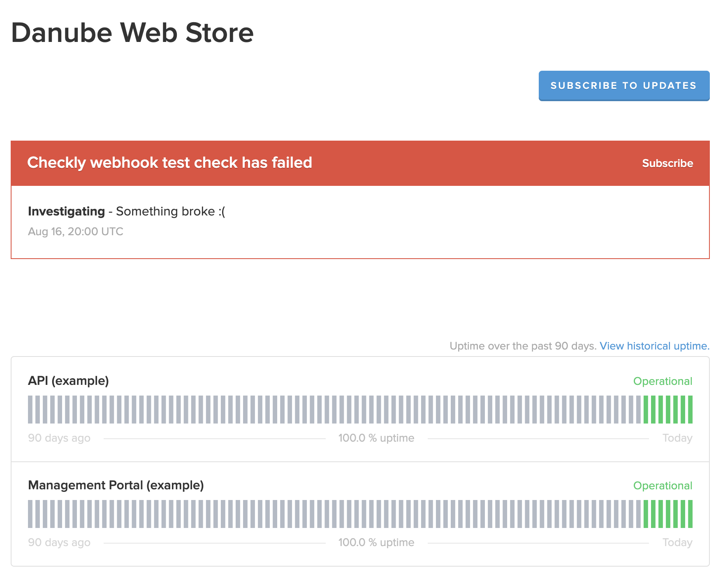The image size is (723, 588).
Task: Open the Checkly webhook test check failed incident
Action: (x=169, y=163)
